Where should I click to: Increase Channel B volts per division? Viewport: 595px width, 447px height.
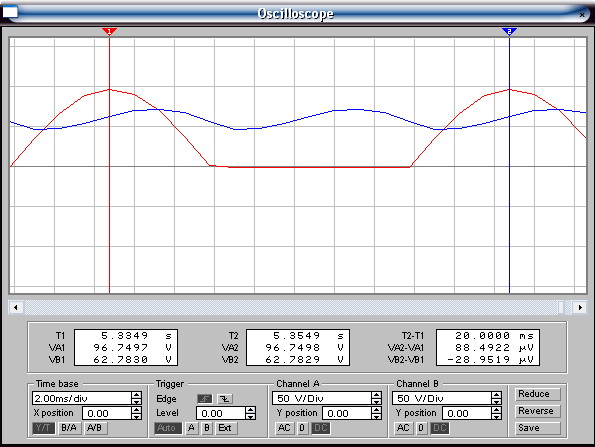(x=496, y=395)
